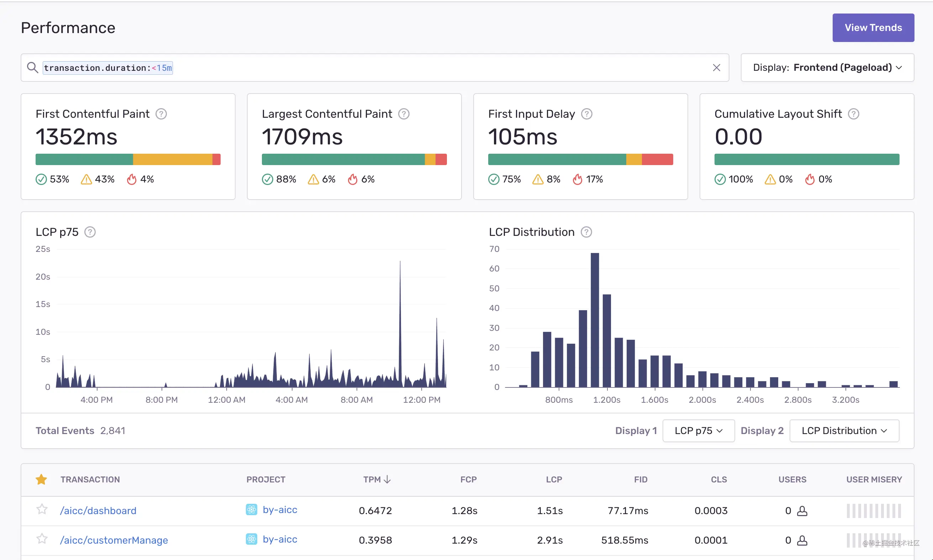This screenshot has width=933, height=560.
Task: Click React project icon in /aicc/customerManage row
Action: (251, 539)
